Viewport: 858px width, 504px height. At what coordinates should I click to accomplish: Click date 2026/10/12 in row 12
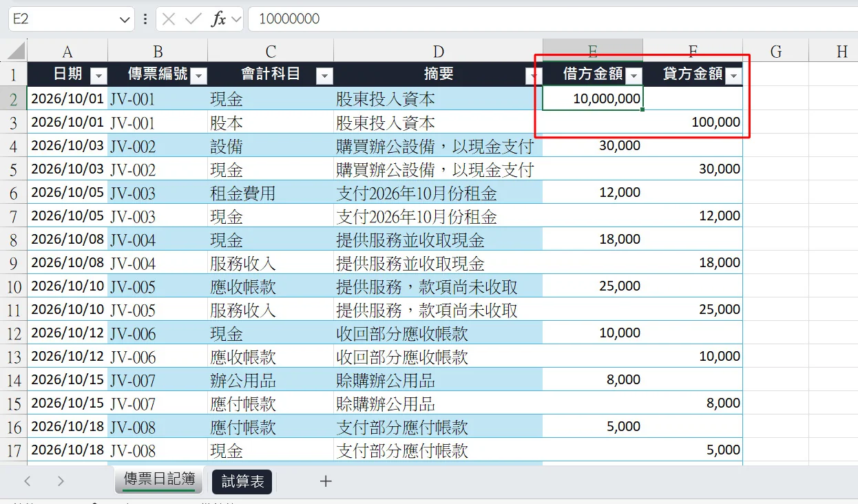coord(67,333)
